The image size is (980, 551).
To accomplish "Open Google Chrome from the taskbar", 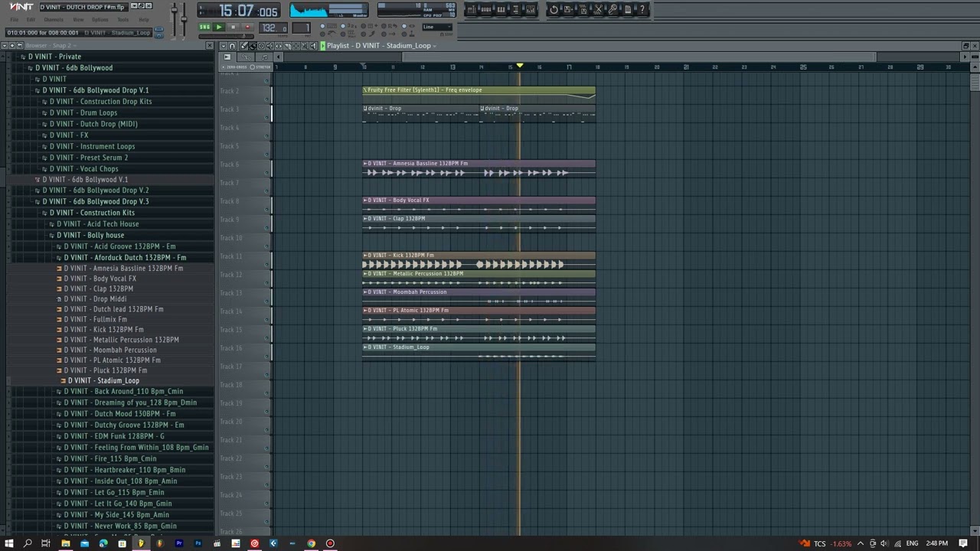I will coord(311,543).
